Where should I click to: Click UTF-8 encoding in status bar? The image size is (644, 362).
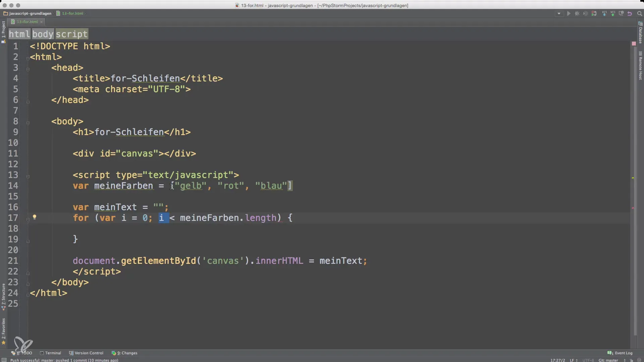pos(588,360)
